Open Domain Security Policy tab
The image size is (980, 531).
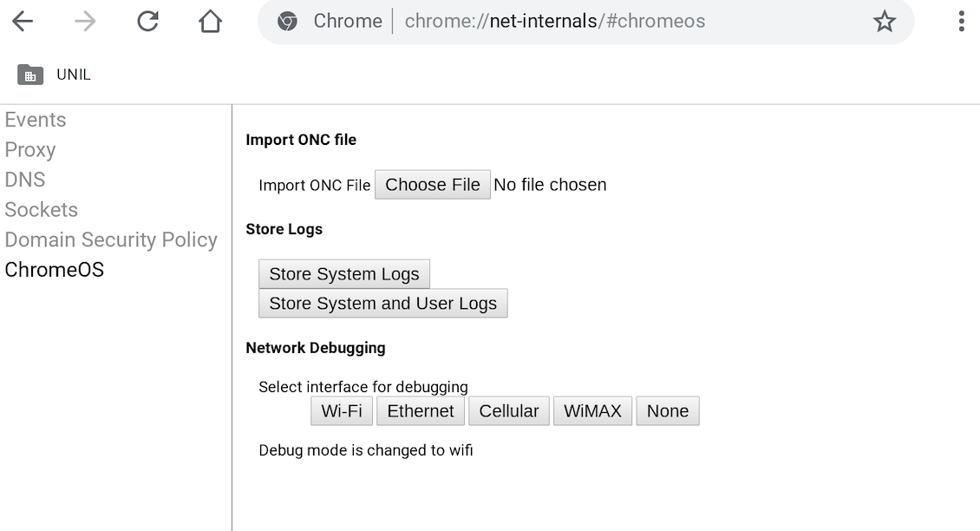111,239
